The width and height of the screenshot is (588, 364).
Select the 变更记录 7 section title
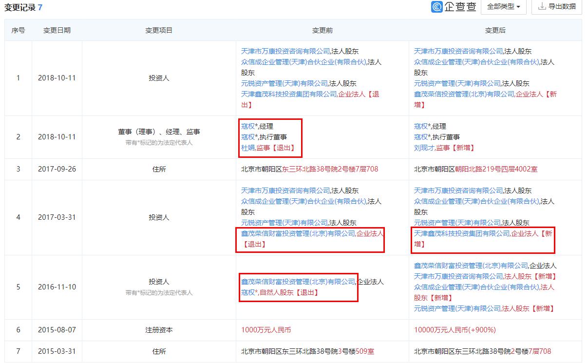23,7
